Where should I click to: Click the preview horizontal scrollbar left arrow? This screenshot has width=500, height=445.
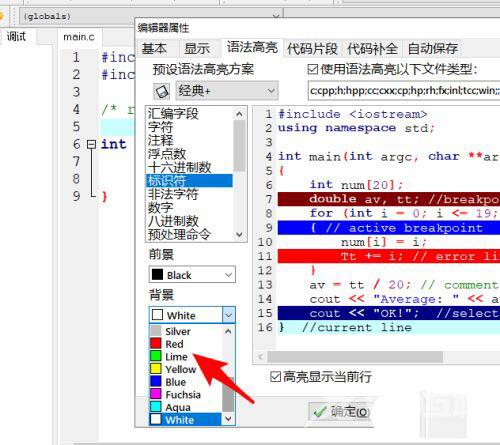click(261, 357)
